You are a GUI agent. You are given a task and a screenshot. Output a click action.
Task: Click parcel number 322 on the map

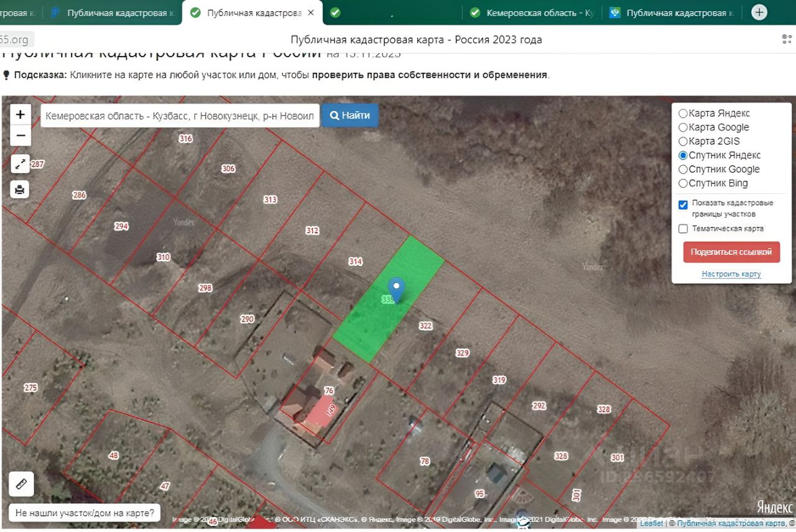[x=425, y=326]
